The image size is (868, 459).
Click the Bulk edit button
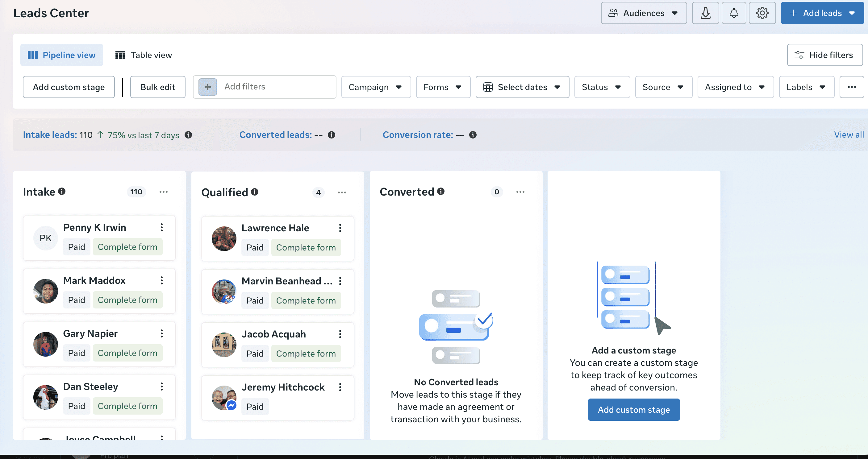pyautogui.click(x=158, y=87)
